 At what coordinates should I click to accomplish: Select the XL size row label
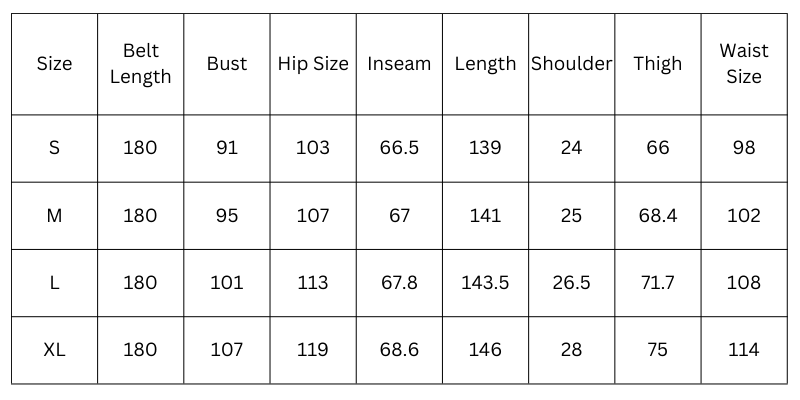(54, 350)
